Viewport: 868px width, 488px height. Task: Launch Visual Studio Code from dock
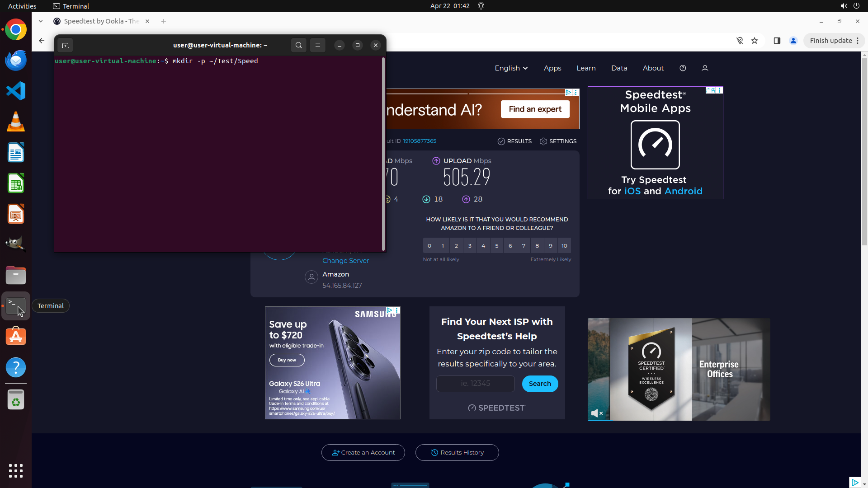pos(16,91)
